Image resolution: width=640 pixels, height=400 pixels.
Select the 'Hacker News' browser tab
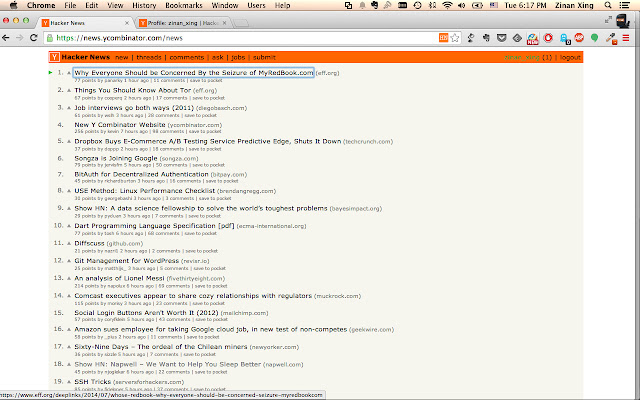tap(86, 23)
